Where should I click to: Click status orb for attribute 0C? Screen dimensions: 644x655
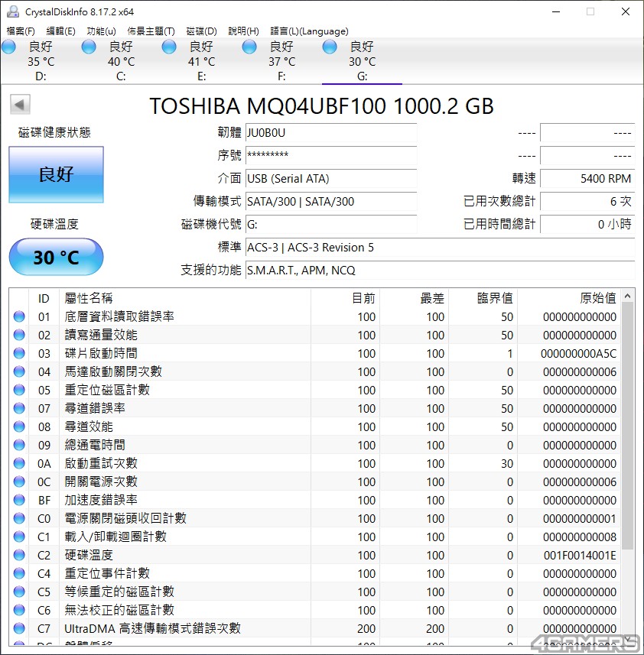click(19, 482)
